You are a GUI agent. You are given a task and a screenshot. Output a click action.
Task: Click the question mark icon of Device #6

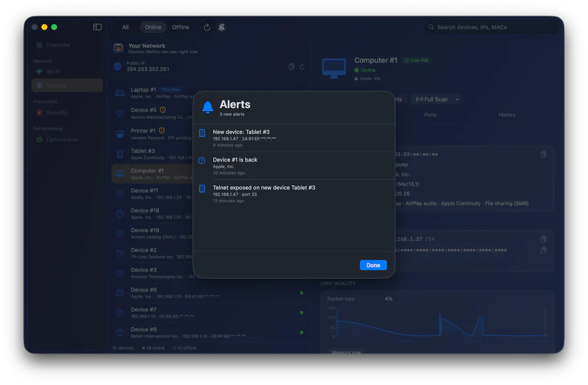tap(120, 293)
